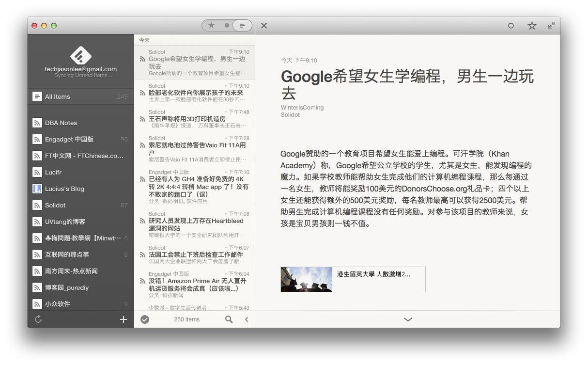Go to next article down chevron
This screenshot has height=366, width=588.
408,319
